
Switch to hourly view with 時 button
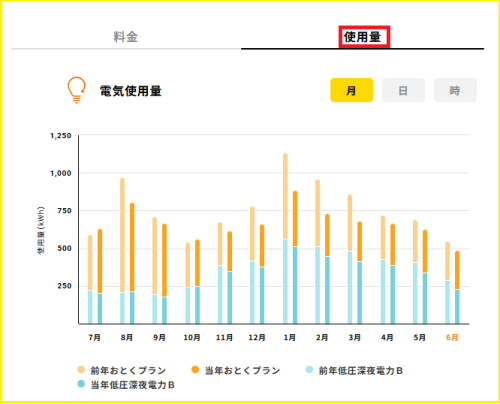pos(455,90)
